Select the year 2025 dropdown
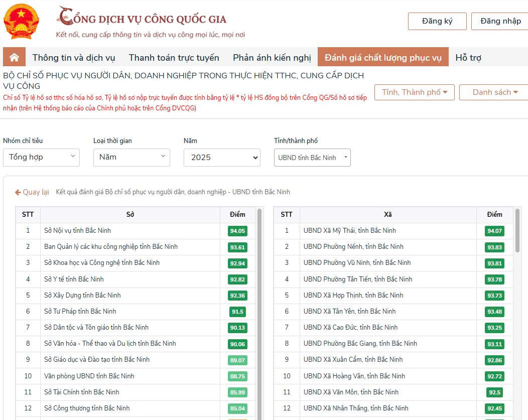 (222, 158)
